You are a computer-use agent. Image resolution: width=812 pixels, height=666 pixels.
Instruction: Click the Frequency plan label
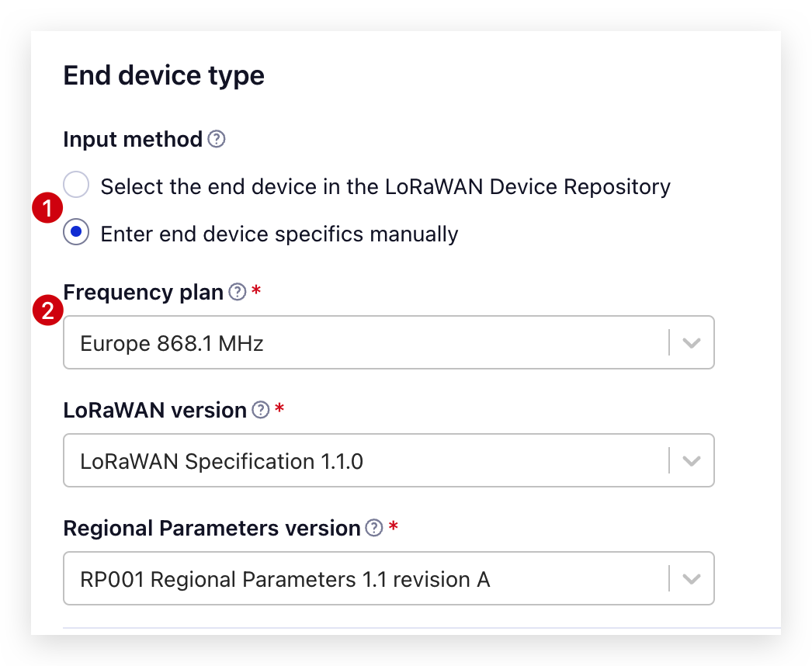tap(144, 292)
